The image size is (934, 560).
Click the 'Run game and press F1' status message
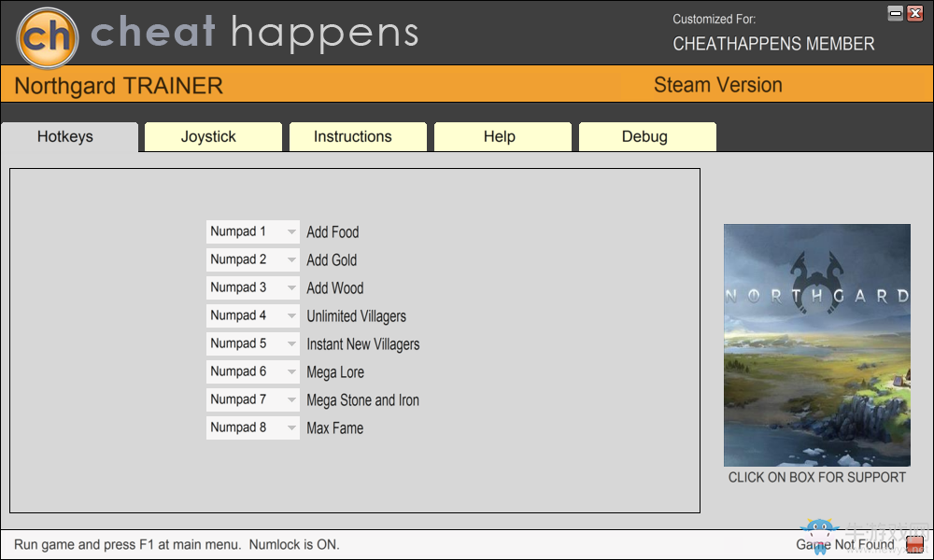(177, 544)
